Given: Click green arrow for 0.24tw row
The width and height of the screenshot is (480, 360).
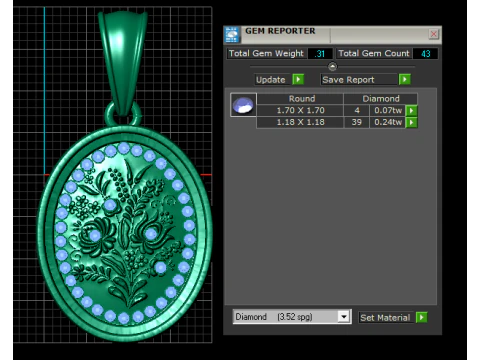Looking at the screenshot, I should click(x=411, y=122).
